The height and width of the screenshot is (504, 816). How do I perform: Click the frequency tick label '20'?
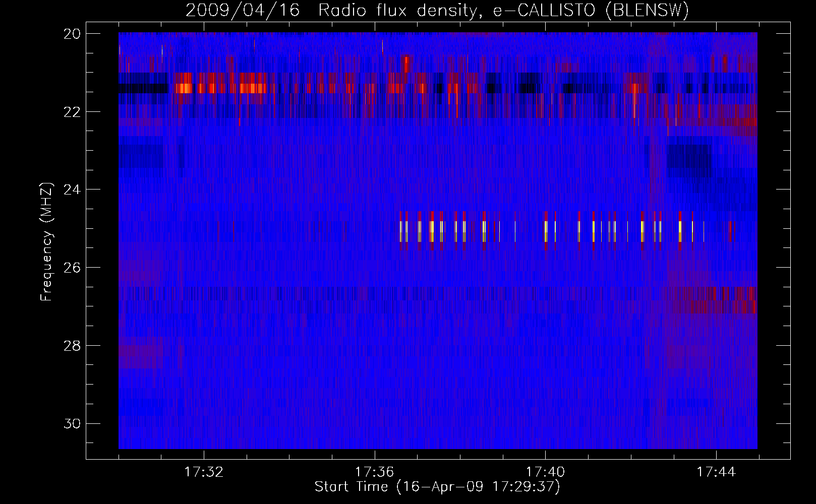[72, 34]
